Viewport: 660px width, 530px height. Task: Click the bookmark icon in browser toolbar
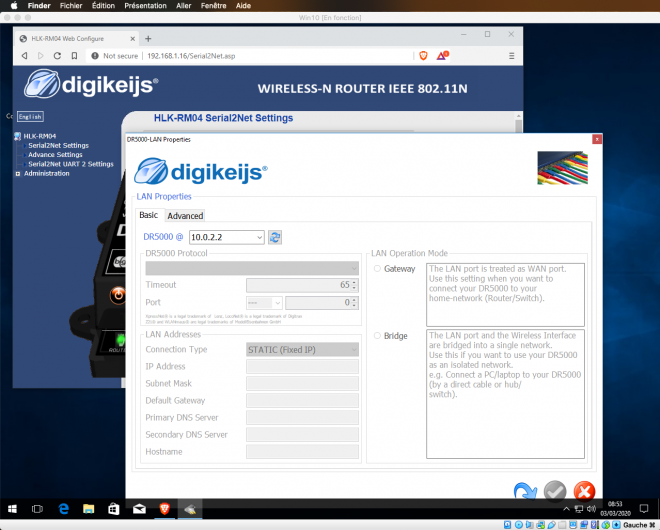74,56
